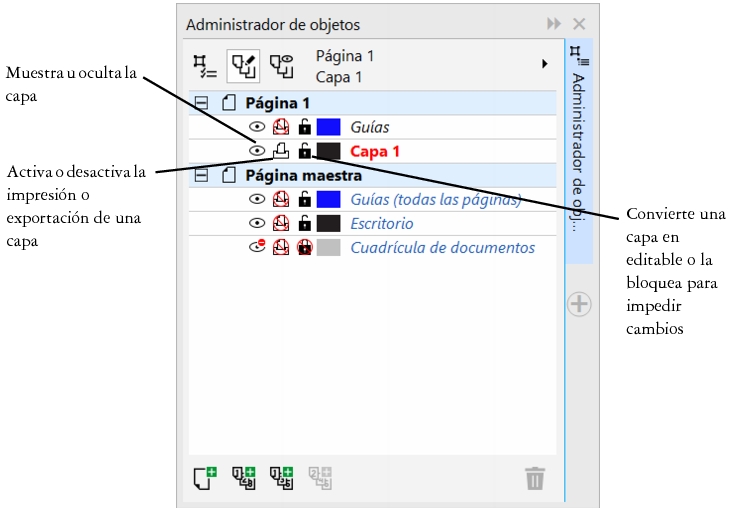This screenshot has height=510, width=745.
Task: Click the show object properties icon
Action: point(205,65)
